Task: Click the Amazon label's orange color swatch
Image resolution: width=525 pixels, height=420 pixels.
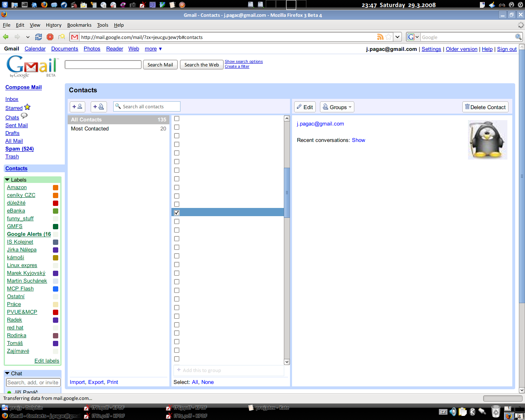Action: [x=56, y=188]
